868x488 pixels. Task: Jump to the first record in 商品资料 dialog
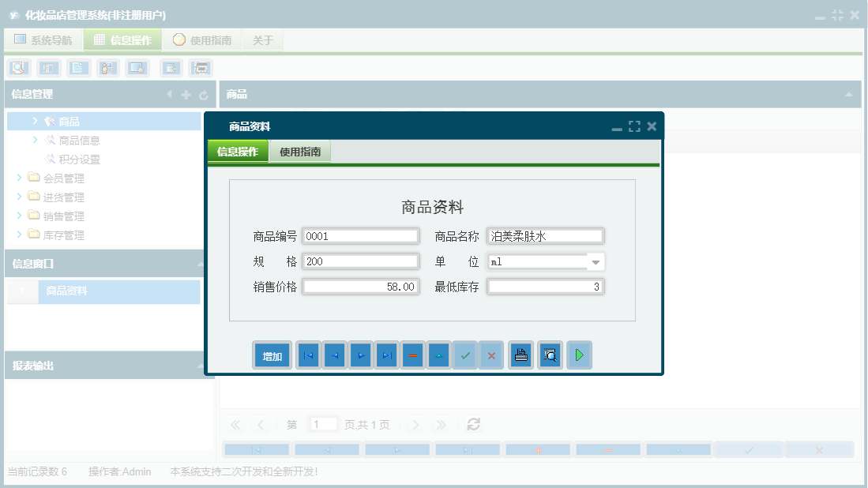tap(308, 355)
